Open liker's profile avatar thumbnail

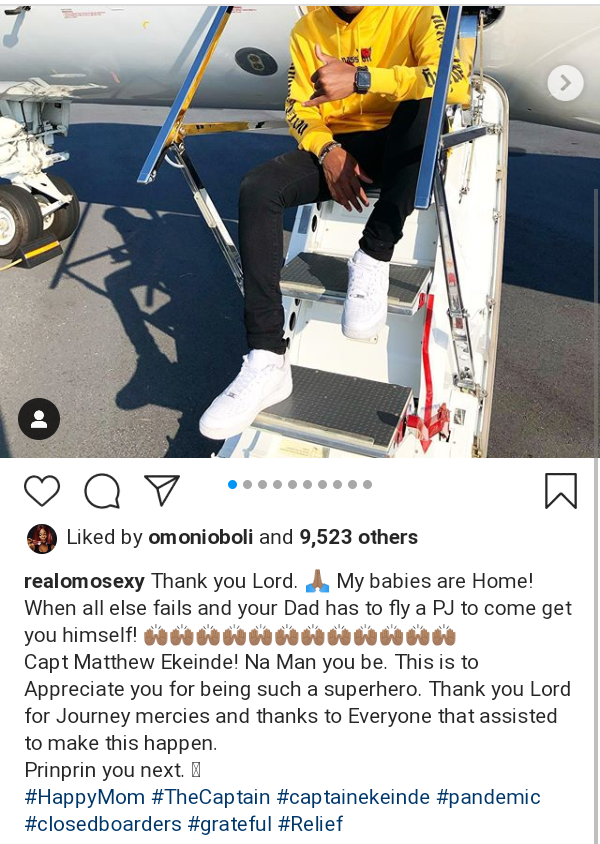(x=42, y=538)
